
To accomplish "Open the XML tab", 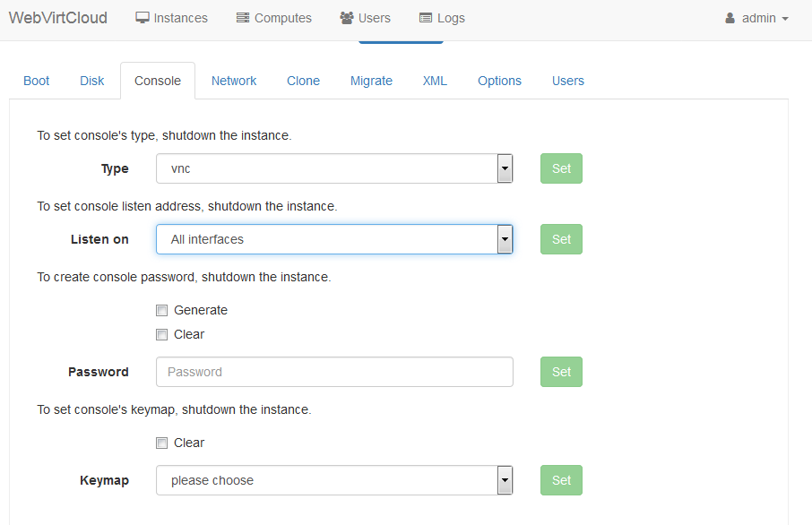I will (x=435, y=81).
